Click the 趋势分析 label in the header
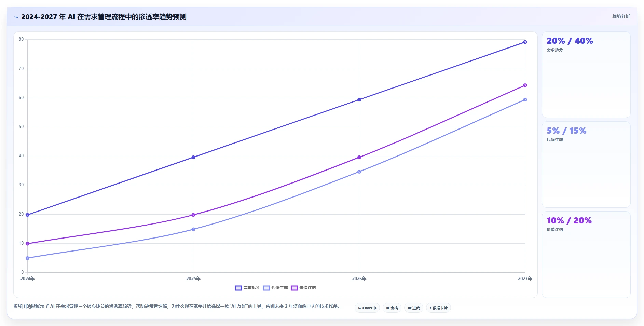The image size is (644, 326). pos(621,16)
